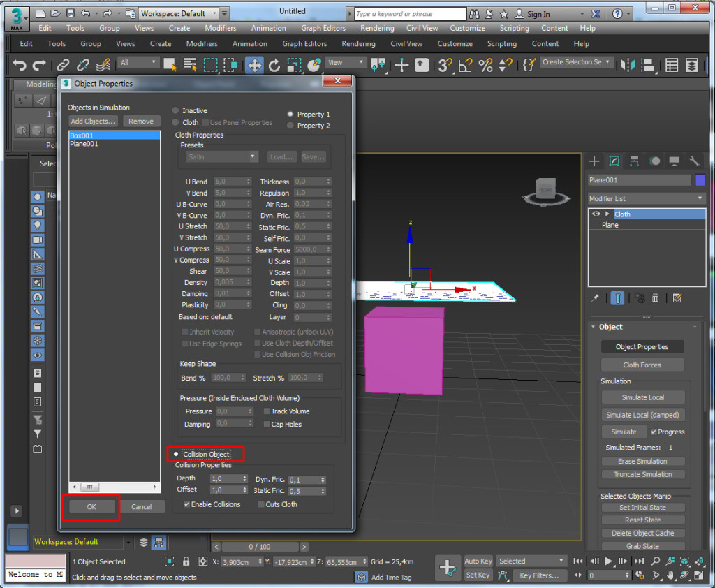This screenshot has height=588, width=715.
Task: Click the Rotate tool in toolbar
Action: tap(274, 65)
